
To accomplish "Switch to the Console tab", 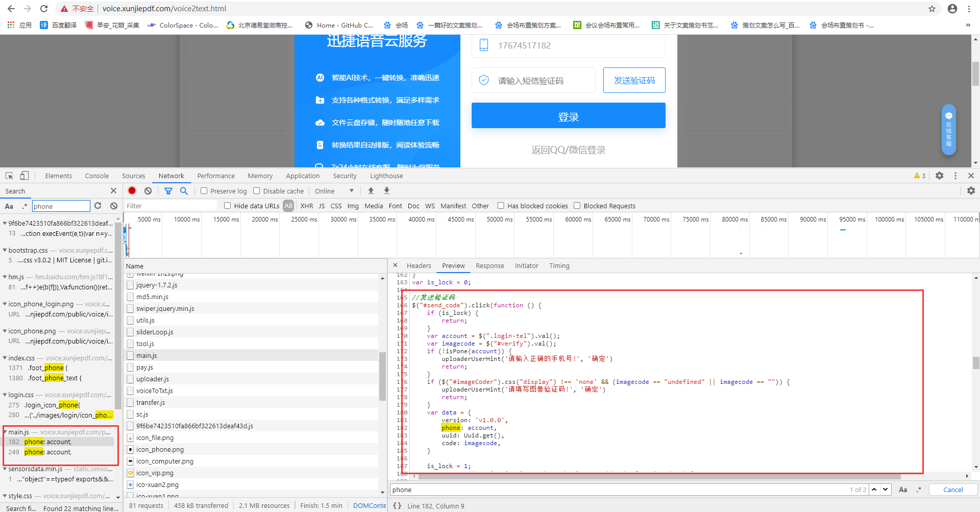I will 97,176.
